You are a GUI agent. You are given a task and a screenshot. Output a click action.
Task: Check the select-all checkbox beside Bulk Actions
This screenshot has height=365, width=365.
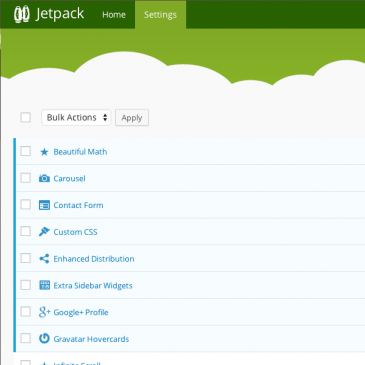tap(26, 117)
